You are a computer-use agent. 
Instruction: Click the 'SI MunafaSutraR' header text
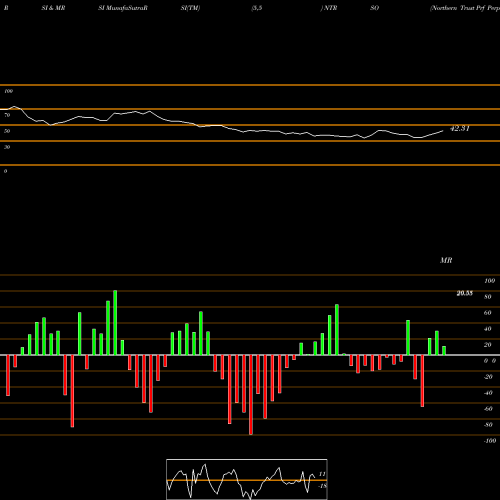coord(123,8)
